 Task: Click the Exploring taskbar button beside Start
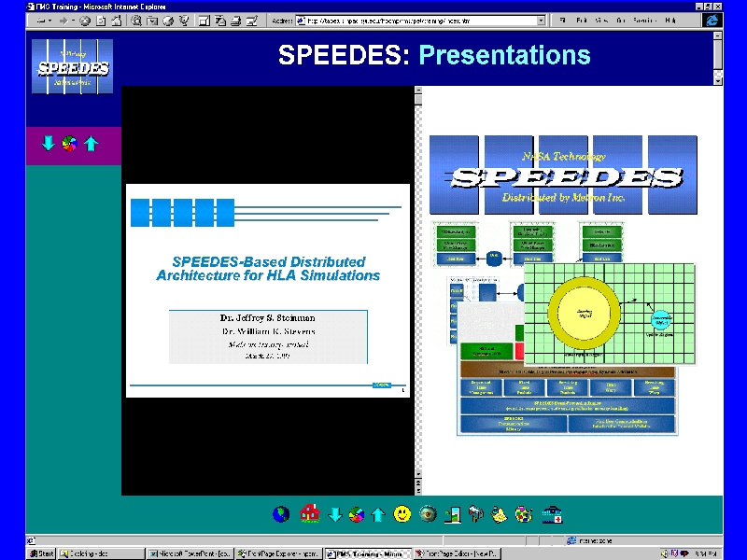pyautogui.click(x=101, y=553)
